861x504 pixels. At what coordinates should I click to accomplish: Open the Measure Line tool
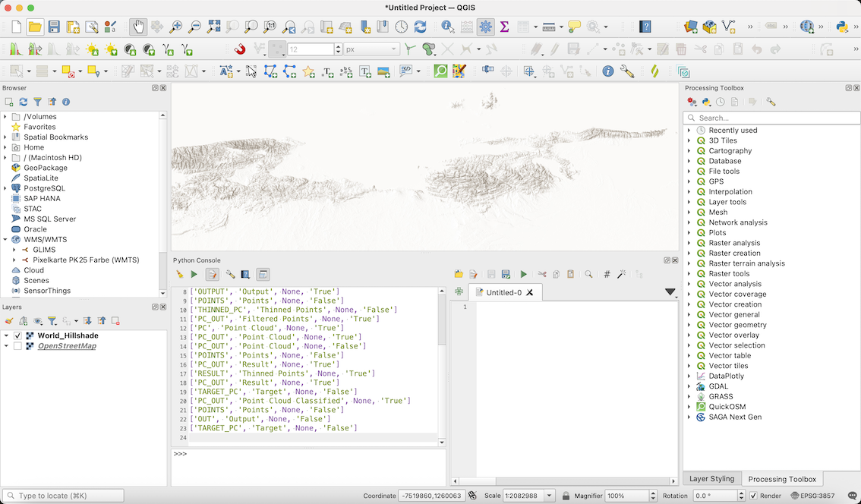[x=550, y=25]
